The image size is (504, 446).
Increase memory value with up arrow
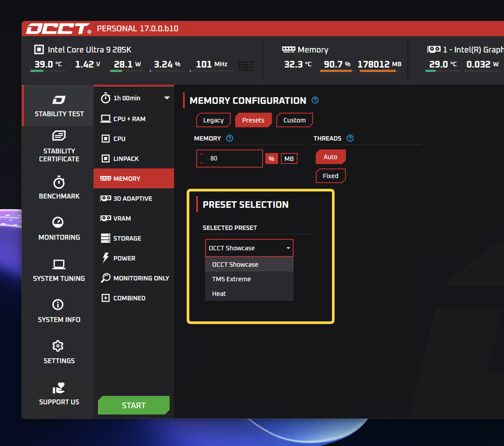pyautogui.click(x=202, y=154)
